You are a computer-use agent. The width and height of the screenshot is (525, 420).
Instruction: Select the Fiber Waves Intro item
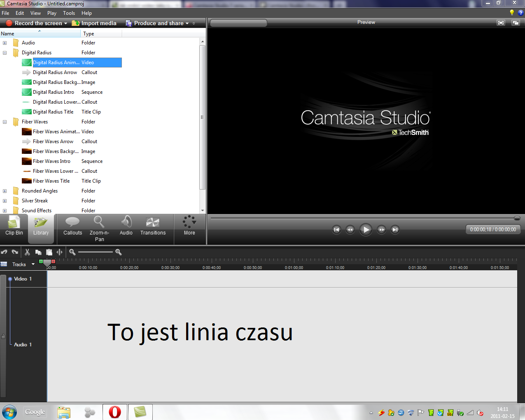(x=51, y=161)
